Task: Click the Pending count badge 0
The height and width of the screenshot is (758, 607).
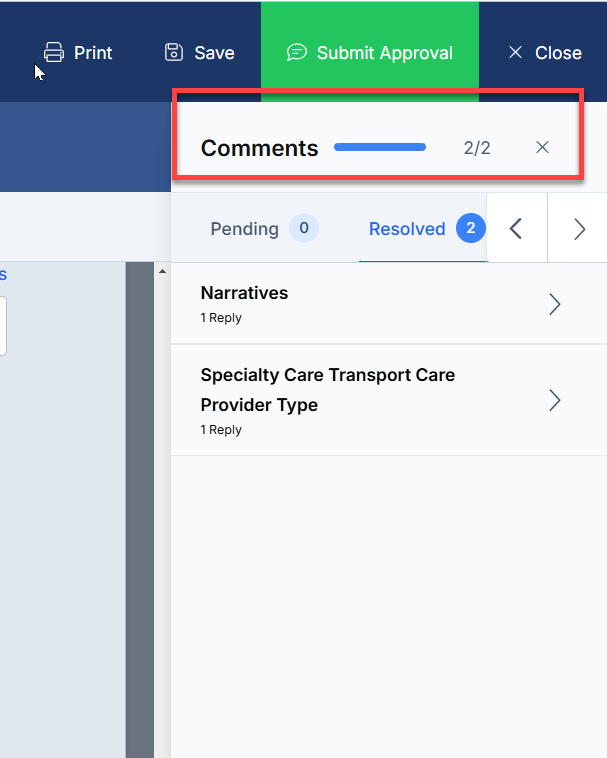Action: [x=304, y=228]
